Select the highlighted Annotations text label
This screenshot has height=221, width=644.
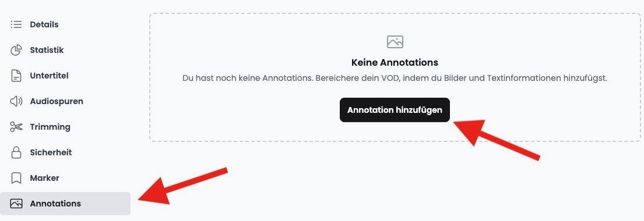[55, 204]
